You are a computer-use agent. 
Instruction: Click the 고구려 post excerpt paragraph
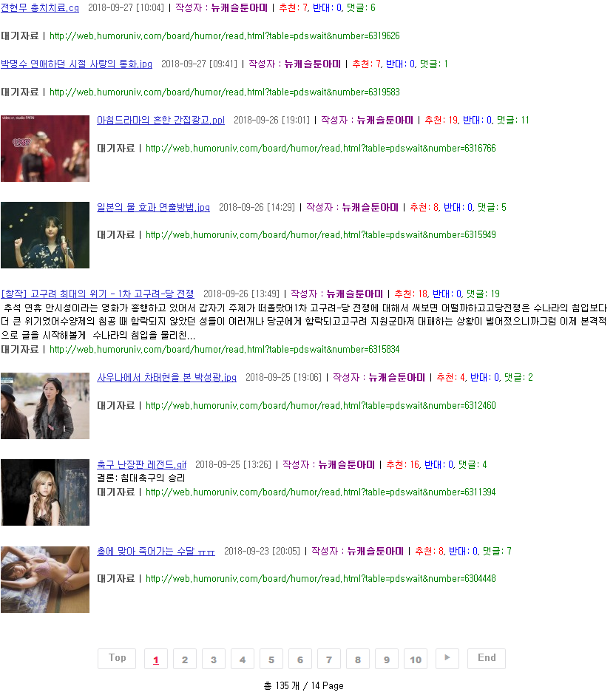[304, 322]
